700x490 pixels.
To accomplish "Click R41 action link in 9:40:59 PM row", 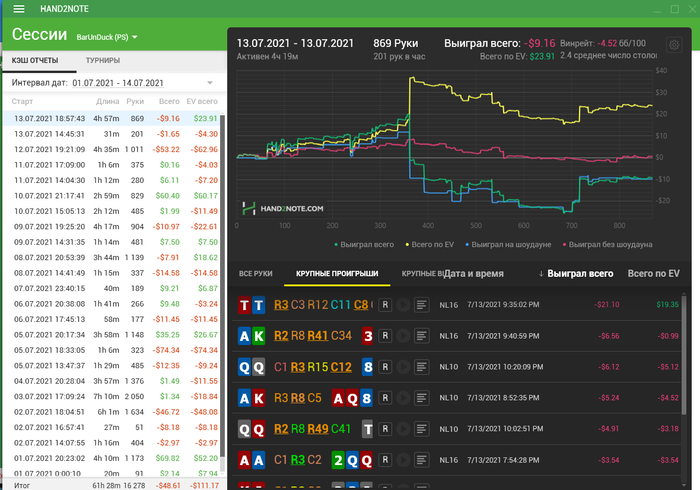I will pyautogui.click(x=318, y=336).
